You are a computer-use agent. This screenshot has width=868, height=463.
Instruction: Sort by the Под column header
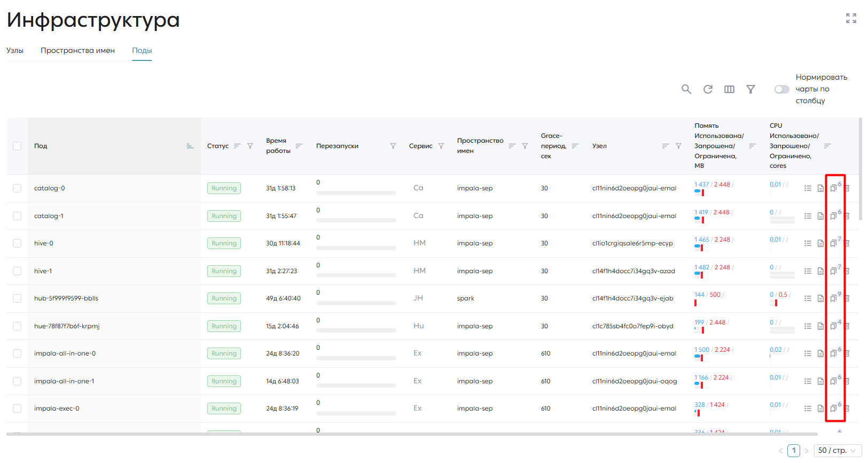(41, 146)
